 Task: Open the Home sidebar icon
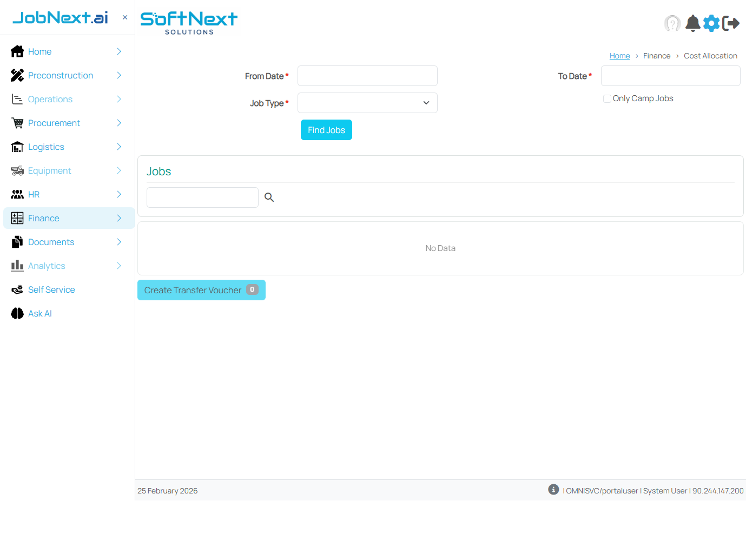[16, 51]
